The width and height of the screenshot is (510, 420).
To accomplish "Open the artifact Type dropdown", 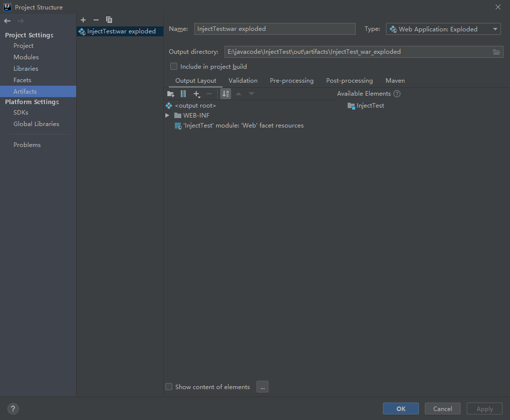I will tap(443, 29).
